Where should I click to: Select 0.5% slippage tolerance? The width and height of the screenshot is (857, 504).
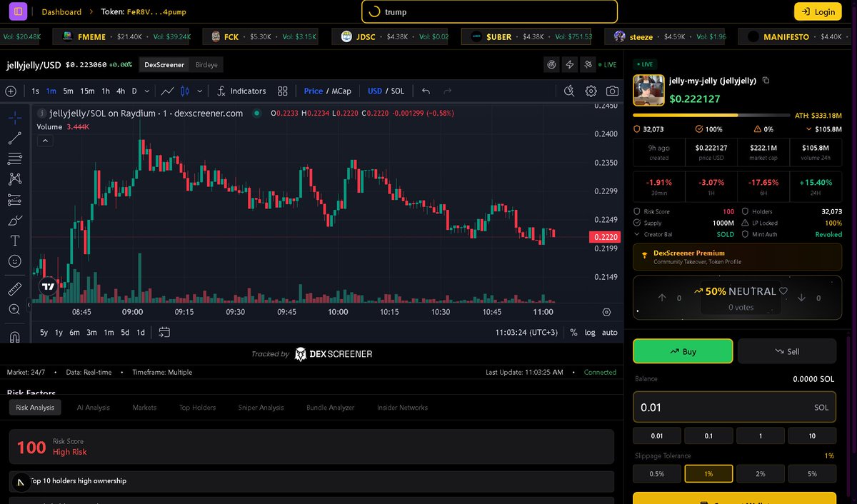click(x=656, y=473)
